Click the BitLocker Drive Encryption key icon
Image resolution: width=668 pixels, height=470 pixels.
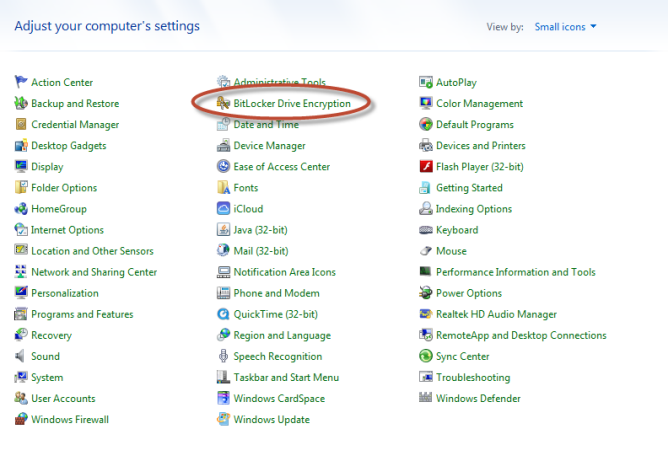223,103
